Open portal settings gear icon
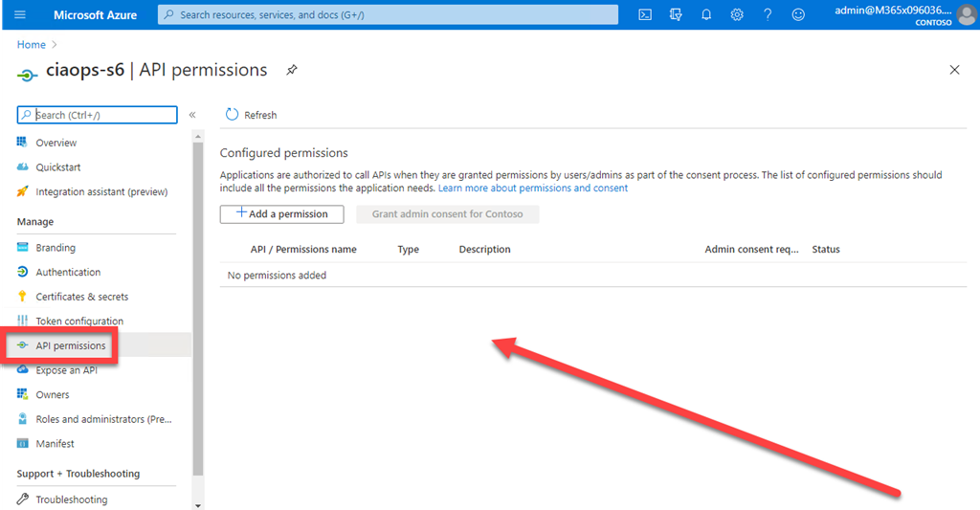The image size is (980, 510). (737, 14)
